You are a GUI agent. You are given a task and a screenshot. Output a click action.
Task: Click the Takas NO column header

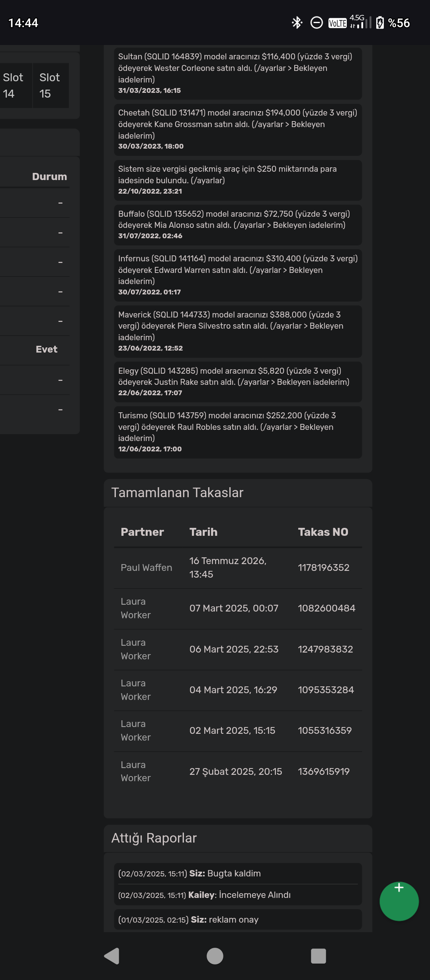click(x=323, y=532)
